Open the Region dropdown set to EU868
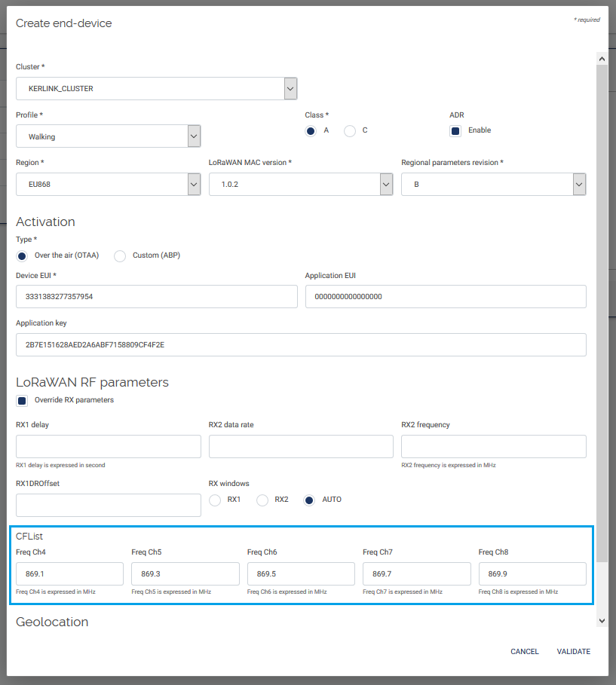This screenshot has width=616, height=685. [x=194, y=184]
